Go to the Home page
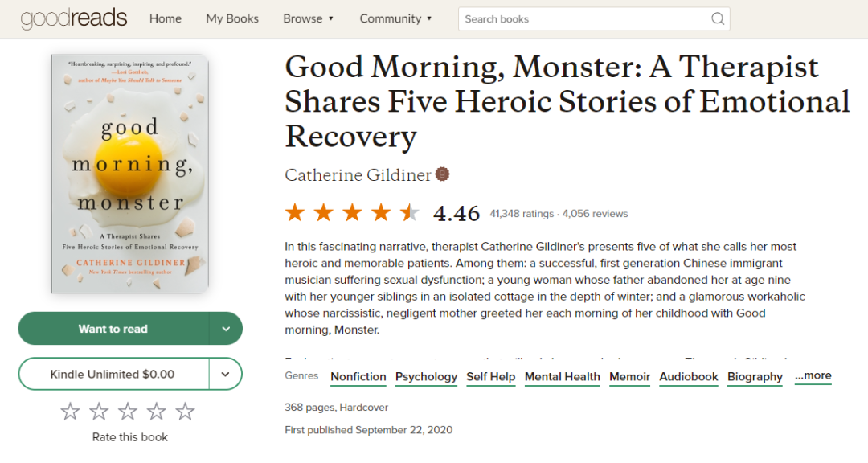The width and height of the screenshot is (868, 463). tap(166, 18)
